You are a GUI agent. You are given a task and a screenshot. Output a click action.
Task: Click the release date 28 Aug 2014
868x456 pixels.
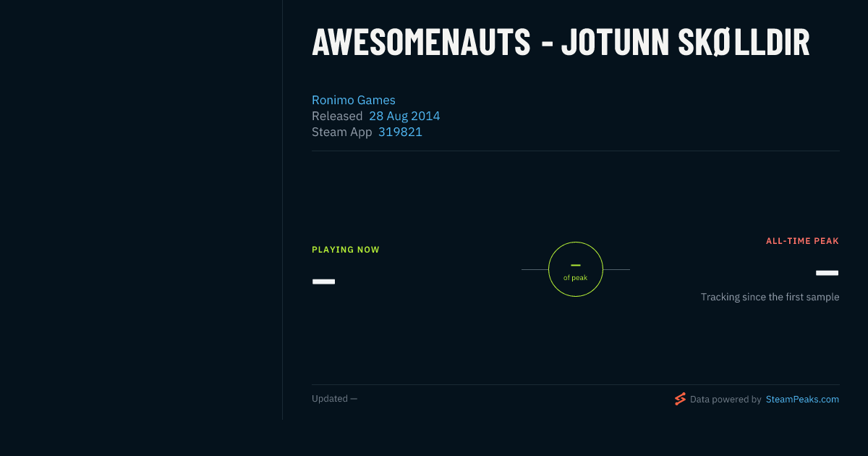(404, 116)
